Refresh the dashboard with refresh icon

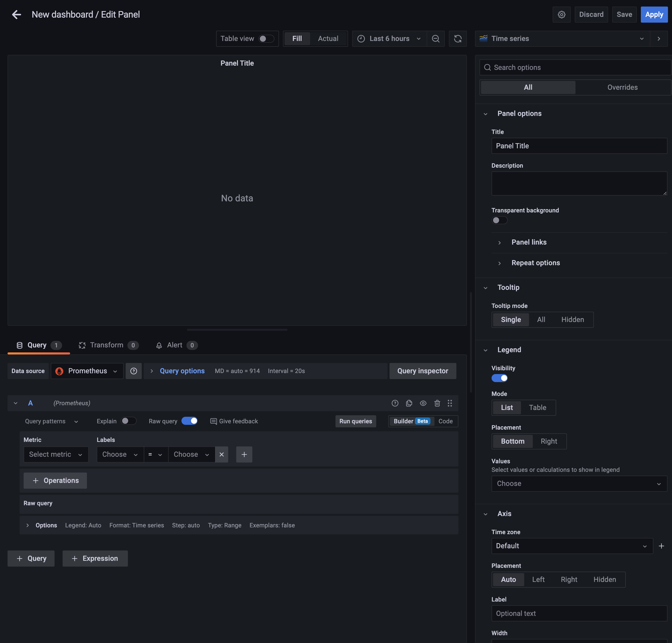pyautogui.click(x=457, y=39)
